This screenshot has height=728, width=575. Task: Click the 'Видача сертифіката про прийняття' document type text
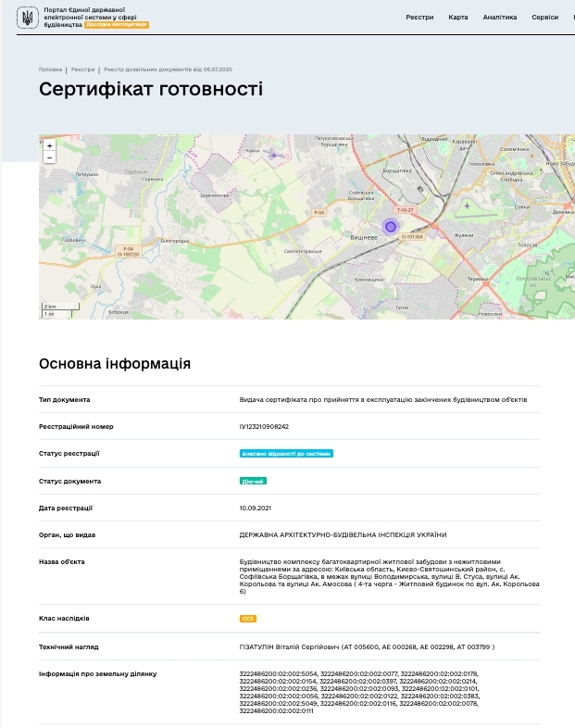point(383,400)
